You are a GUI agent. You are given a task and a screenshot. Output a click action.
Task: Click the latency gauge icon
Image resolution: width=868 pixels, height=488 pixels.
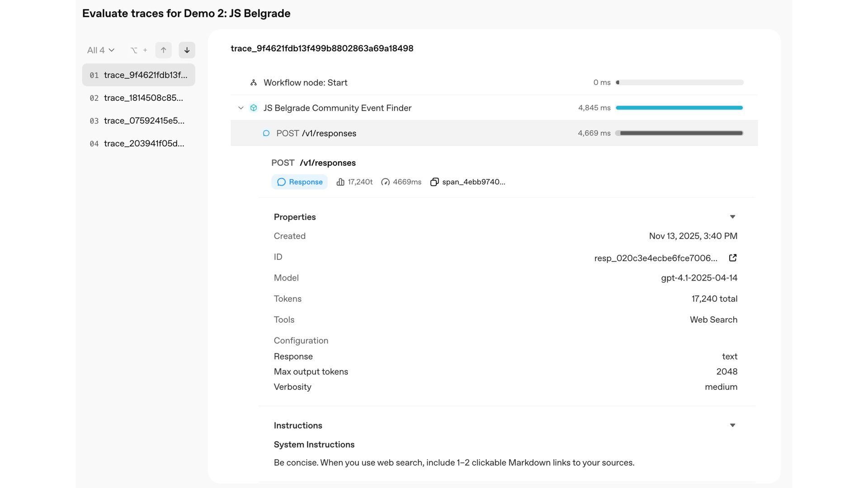tap(385, 182)
